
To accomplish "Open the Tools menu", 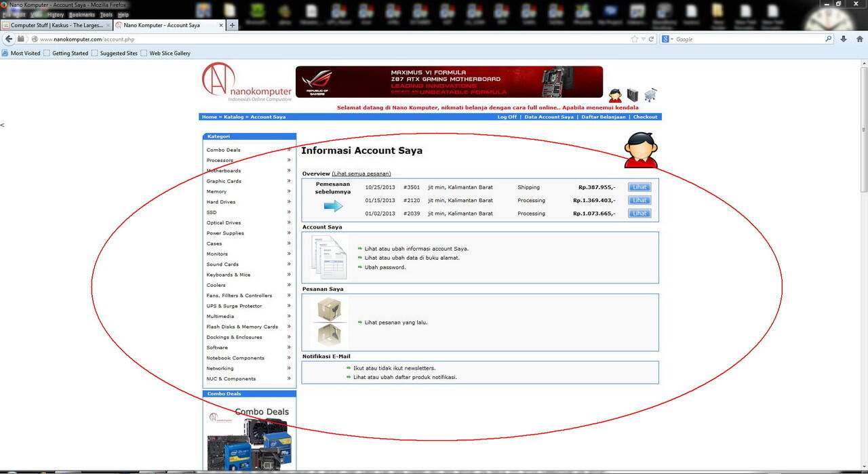I will coord(106,14).
